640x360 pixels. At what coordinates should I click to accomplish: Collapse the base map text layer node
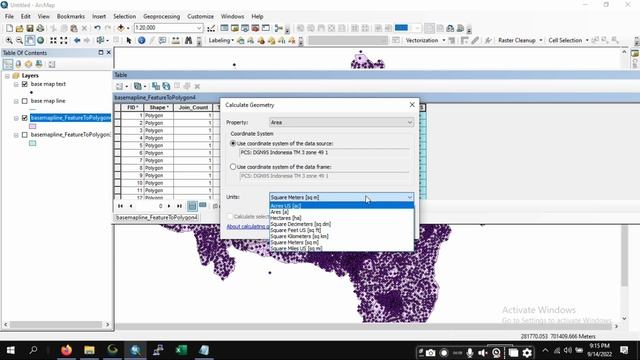16,84
